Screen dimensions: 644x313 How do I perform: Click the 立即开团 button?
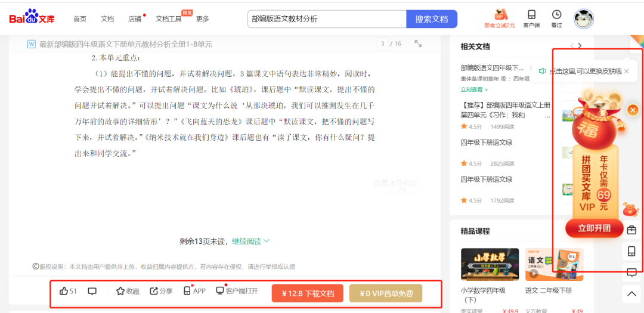coord(595,229)
